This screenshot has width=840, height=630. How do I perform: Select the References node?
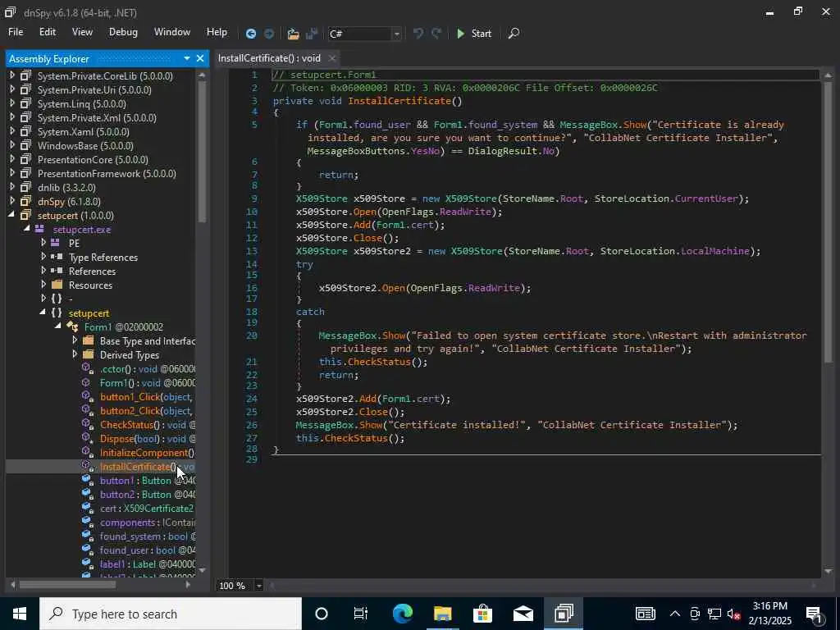click(x=92, y=271)
